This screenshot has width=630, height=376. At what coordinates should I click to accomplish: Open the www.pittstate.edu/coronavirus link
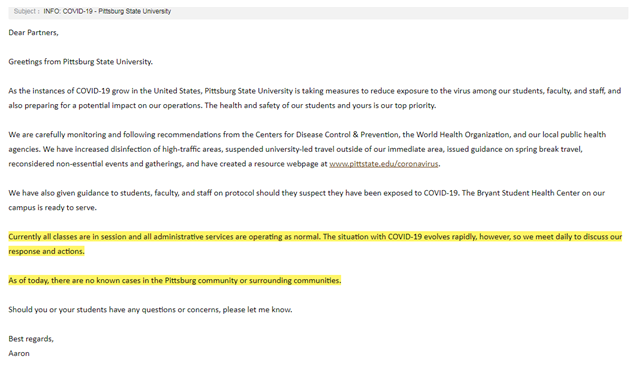tap(384, 164)
